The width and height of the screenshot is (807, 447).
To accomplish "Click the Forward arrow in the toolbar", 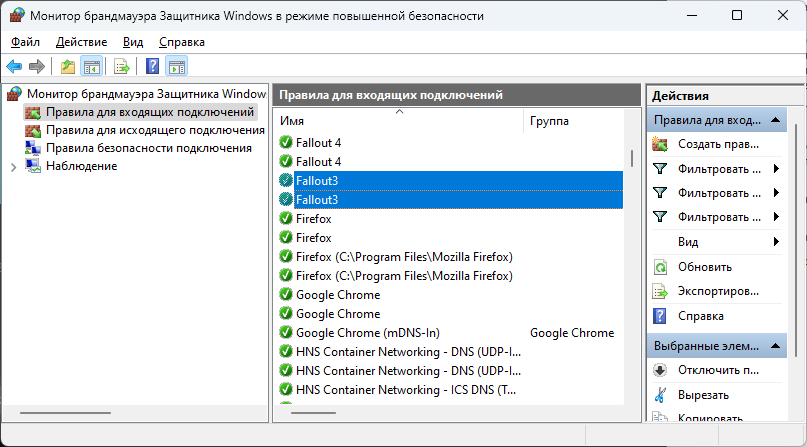I will [x=37, y=67].
